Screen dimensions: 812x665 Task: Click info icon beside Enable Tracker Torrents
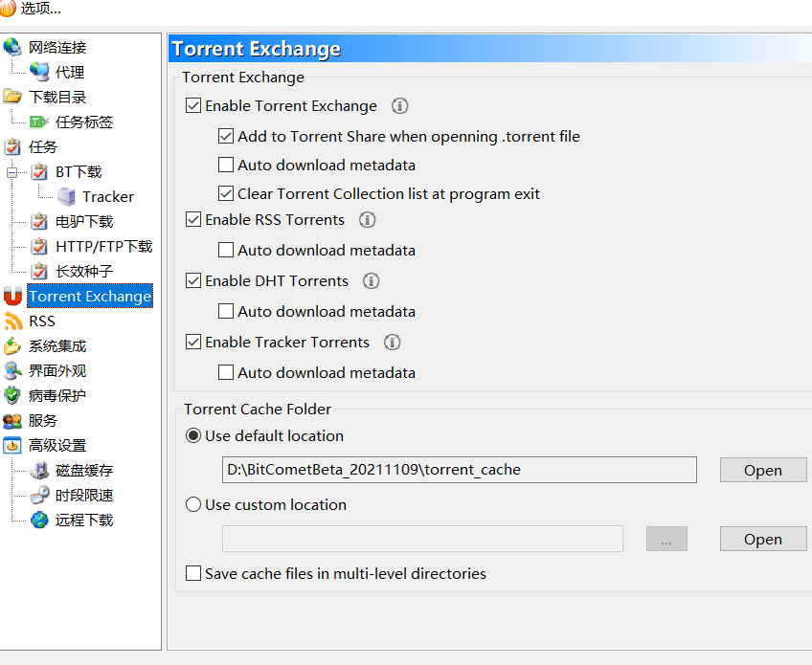click(x=392, y=343)
